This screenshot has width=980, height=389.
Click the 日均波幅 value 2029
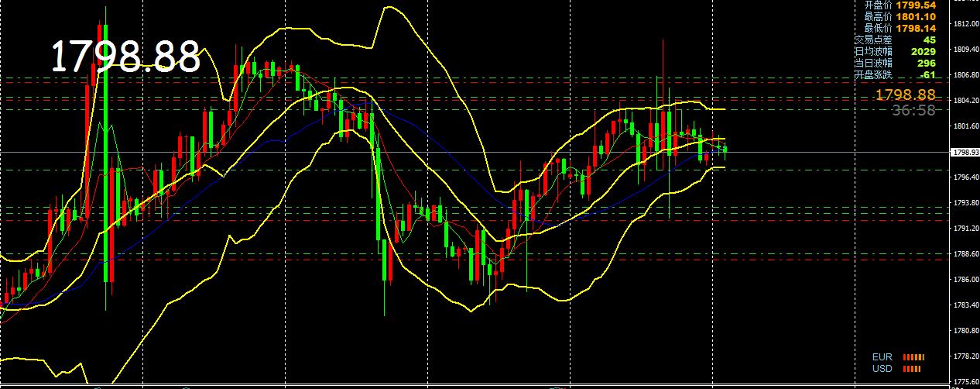tap(923, 51)
